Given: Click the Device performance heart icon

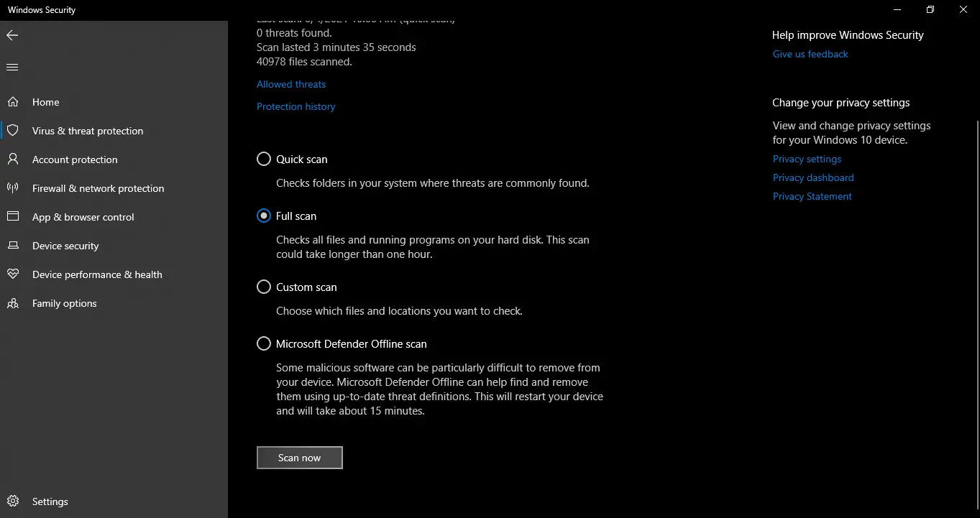Looking at the screenshot, I should [x=13, y=274].
